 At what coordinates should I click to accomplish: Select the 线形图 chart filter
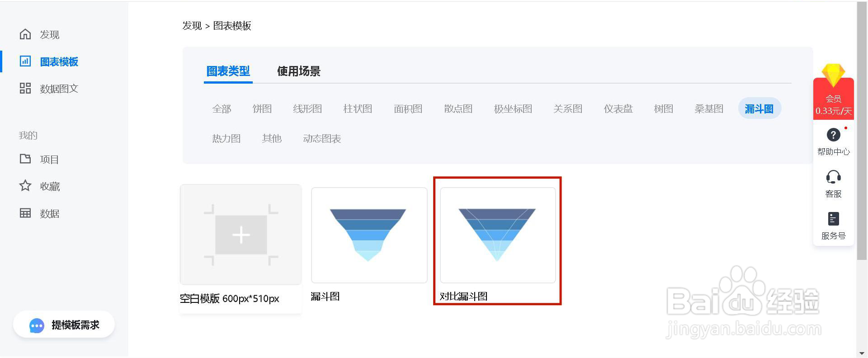click(307, 109)
